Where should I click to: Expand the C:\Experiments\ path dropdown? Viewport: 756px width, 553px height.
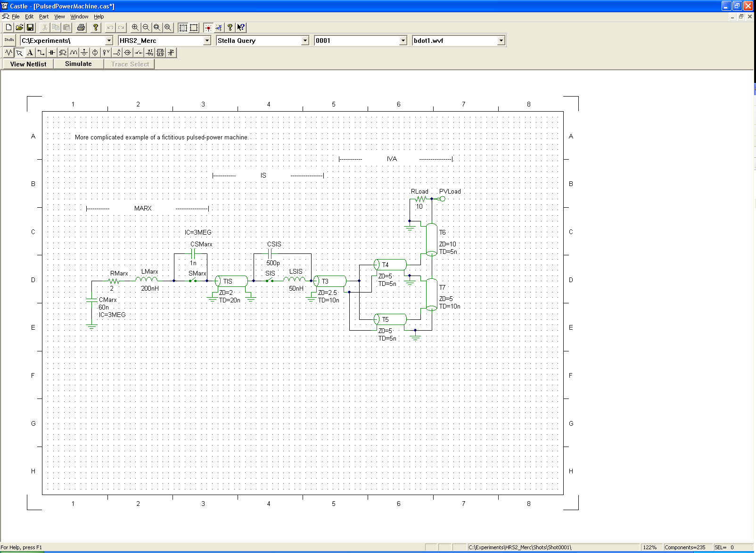(109, 41)
